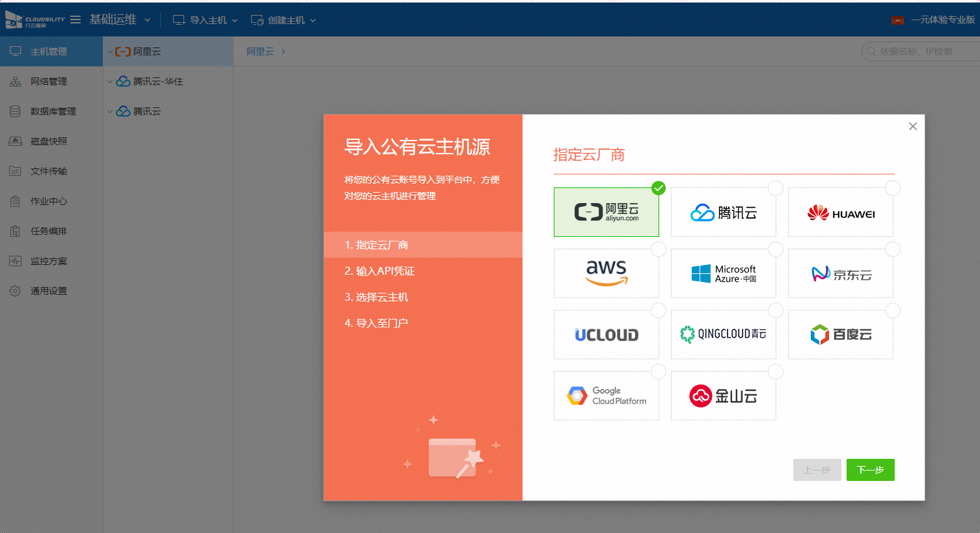Open 数据库管理 in the sidebar

tap(40, 111)
